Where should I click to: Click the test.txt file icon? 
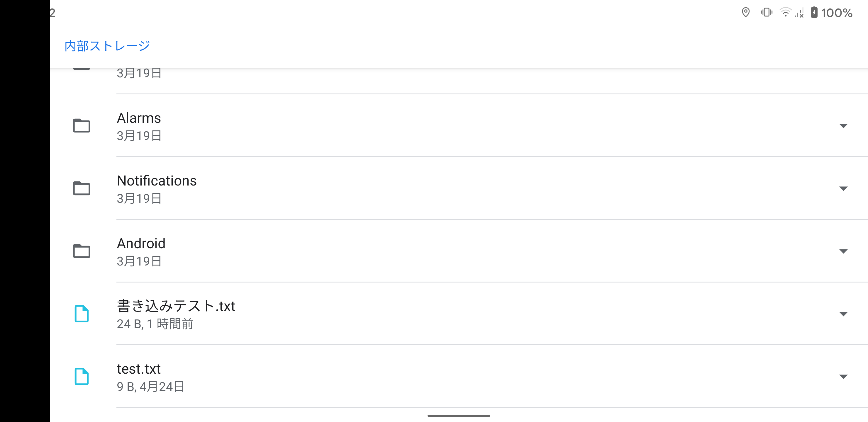(82, 376)
